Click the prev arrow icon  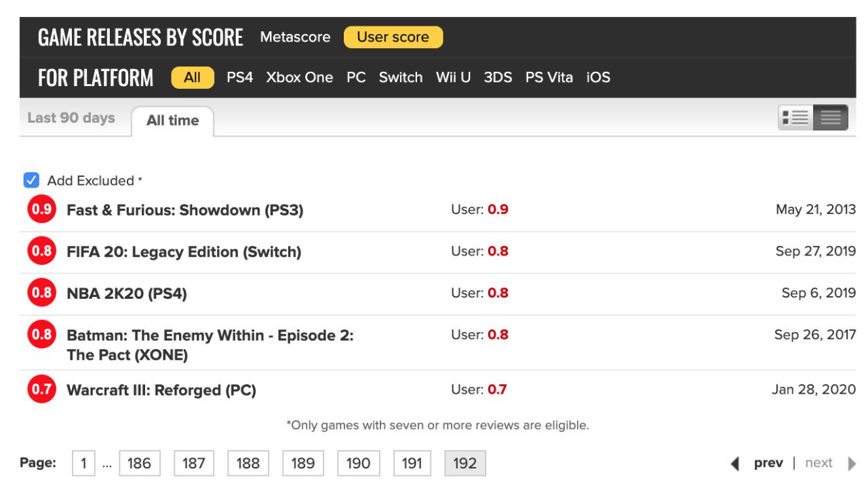pyautogui.click(x=734, y=464)
